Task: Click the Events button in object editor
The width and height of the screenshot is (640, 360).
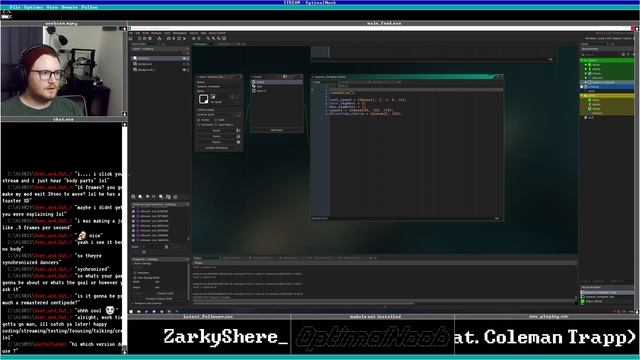Action: coord(216,131)
